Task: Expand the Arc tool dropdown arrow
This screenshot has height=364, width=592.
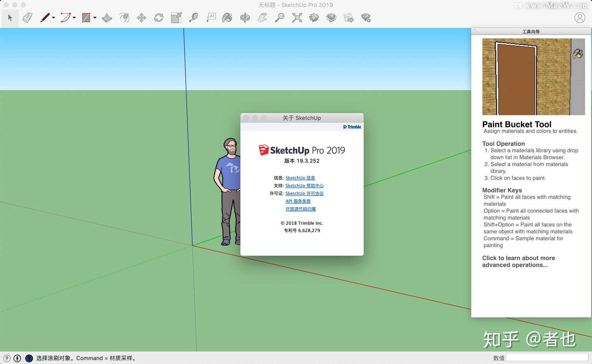Action: click(x=74, y=18)
